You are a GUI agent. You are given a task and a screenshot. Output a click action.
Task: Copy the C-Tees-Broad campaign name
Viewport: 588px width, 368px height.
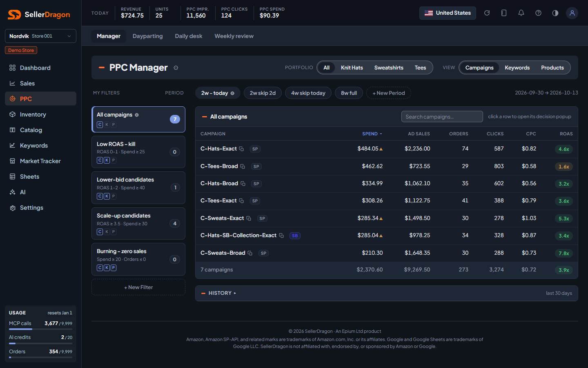(x=243, y=166)
